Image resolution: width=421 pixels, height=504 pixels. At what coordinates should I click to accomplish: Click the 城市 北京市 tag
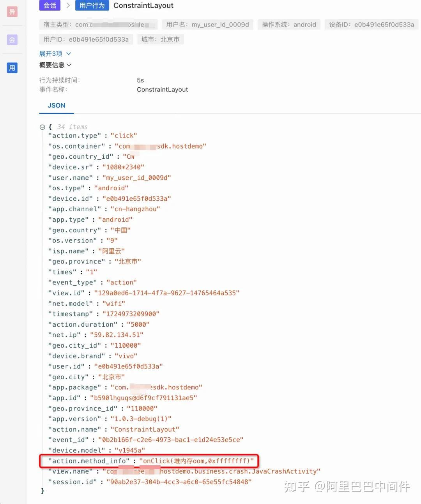pyautogui.click(x=160, y=39)
